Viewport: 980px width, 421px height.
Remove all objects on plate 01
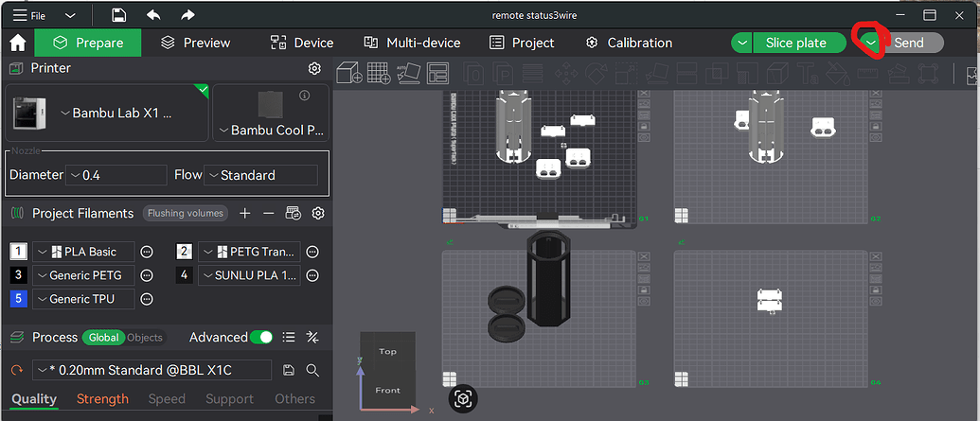tap(646, 95)
